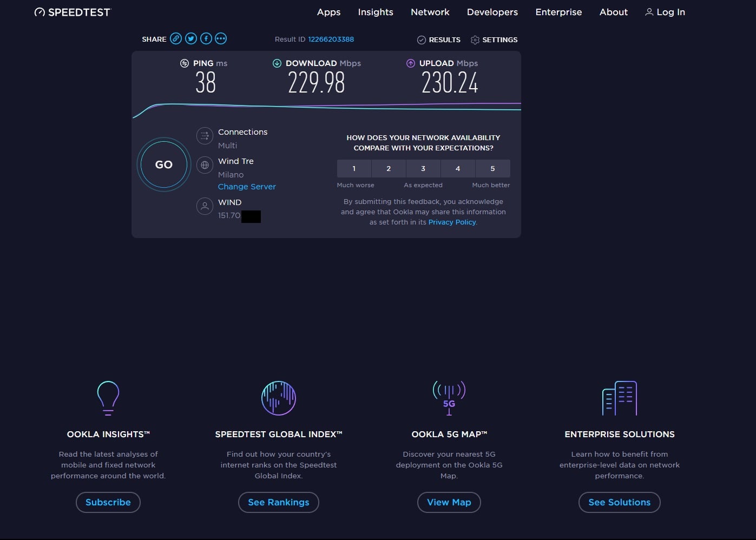Viewport: 756px width, 540px height.
Task: Share result on Twitter
Action: click(x=191, y=38)
